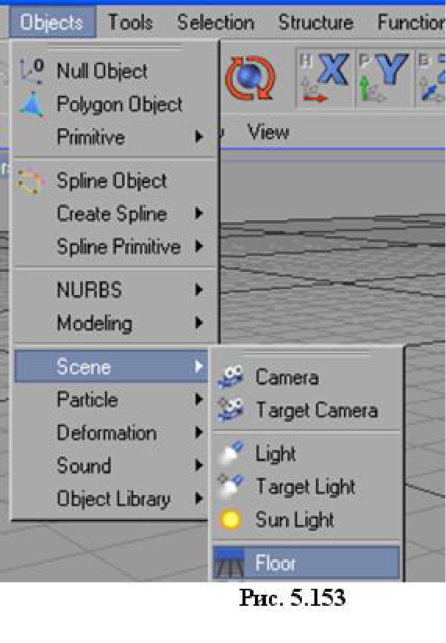Open the Tools menu

point(130,22)
